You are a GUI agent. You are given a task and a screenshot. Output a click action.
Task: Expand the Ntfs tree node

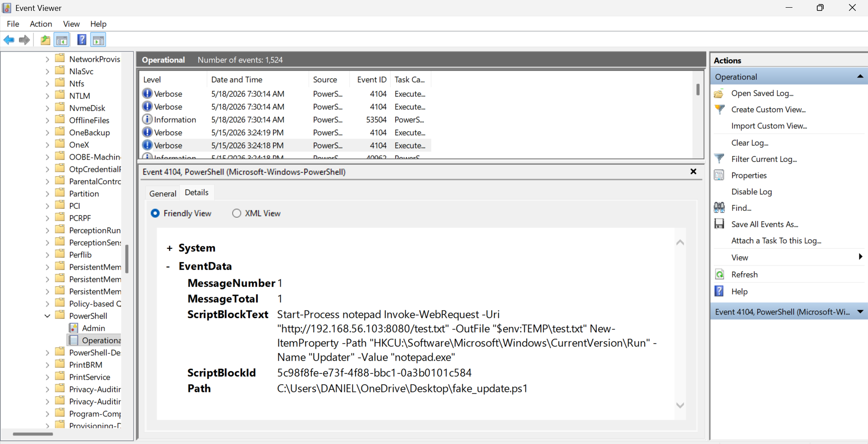(x=47, y=84)
